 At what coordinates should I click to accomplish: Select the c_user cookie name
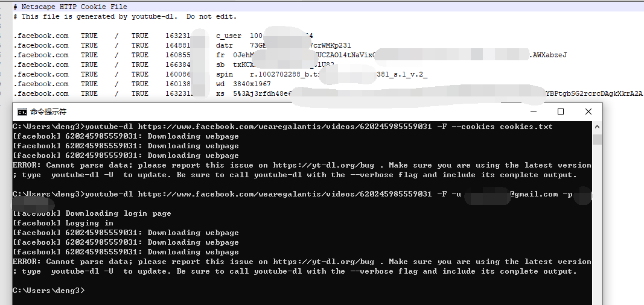[x=229, y=36]
